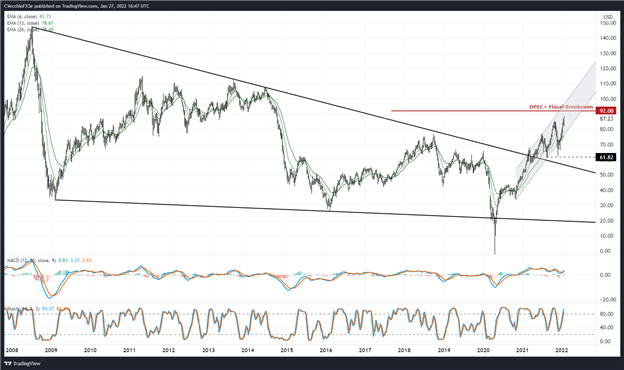The width and height of the screenshot is (624, 370).
Task: Click the 110.00 price axis label
Action: 608,84
